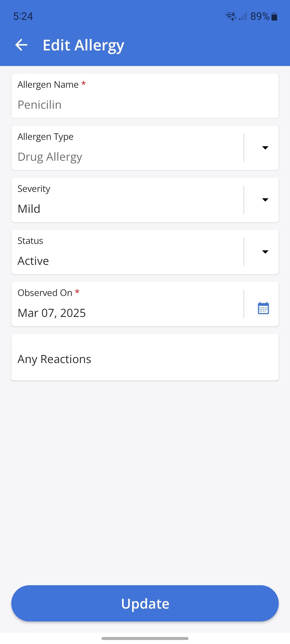The height and width of the screenshot is (644, 290).
Task: Tap the Wi-Fi status icon
Action: [x=230, y=16]
